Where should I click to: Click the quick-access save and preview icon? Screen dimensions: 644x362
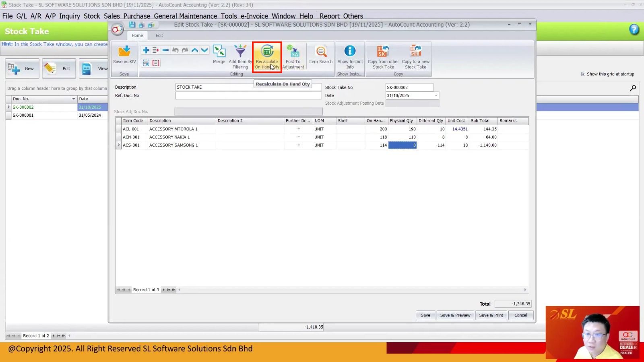(x=141, y=25)
